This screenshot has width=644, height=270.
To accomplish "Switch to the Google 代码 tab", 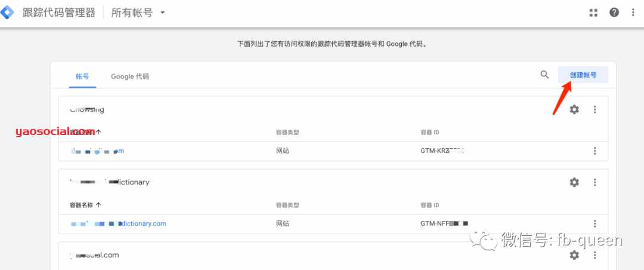I will pyautogui.click(x=130, y=76).
